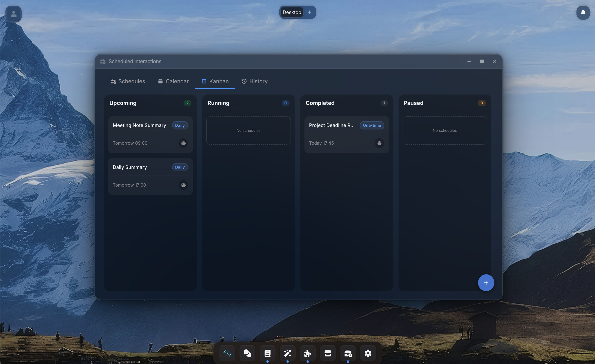Image resolution: width=595 pixels, height=364 pixels.
Task: Add a new desktop with plus button
Action: click(310, 12)
